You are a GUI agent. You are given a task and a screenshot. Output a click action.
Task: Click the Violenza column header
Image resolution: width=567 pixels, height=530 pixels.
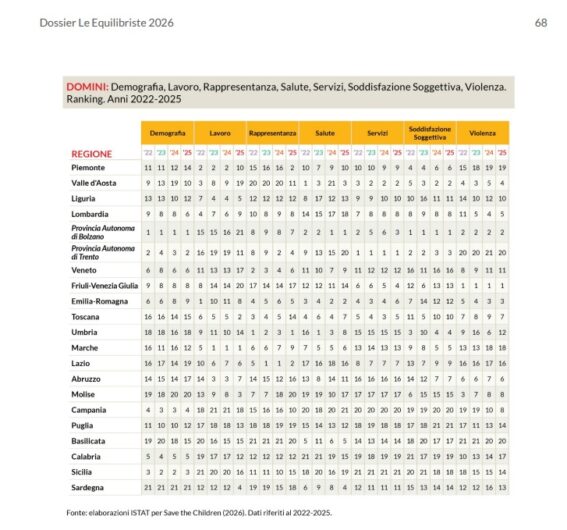pos(482,133)
